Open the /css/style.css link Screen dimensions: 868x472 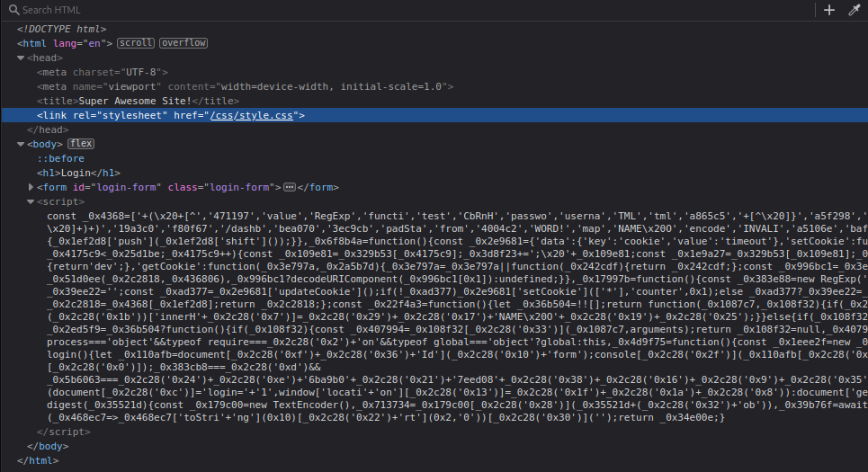[x=251, y=115]
